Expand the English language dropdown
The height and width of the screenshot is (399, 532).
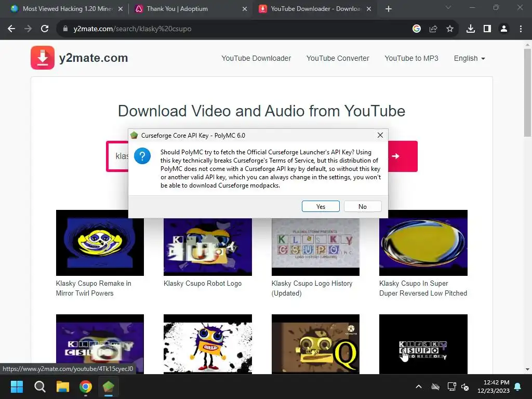coord(469,58)
